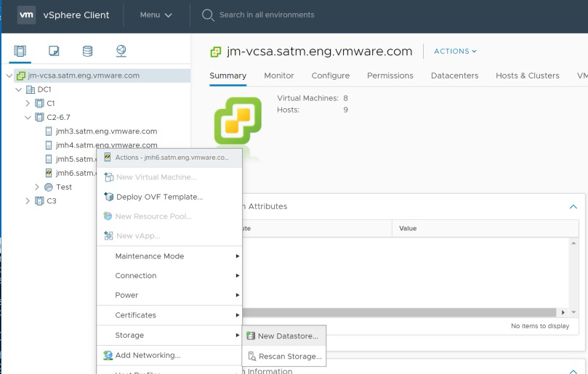Screen dimensions: 588x374
Task: Expand the C3 cluster node
Action: [28, 201]
